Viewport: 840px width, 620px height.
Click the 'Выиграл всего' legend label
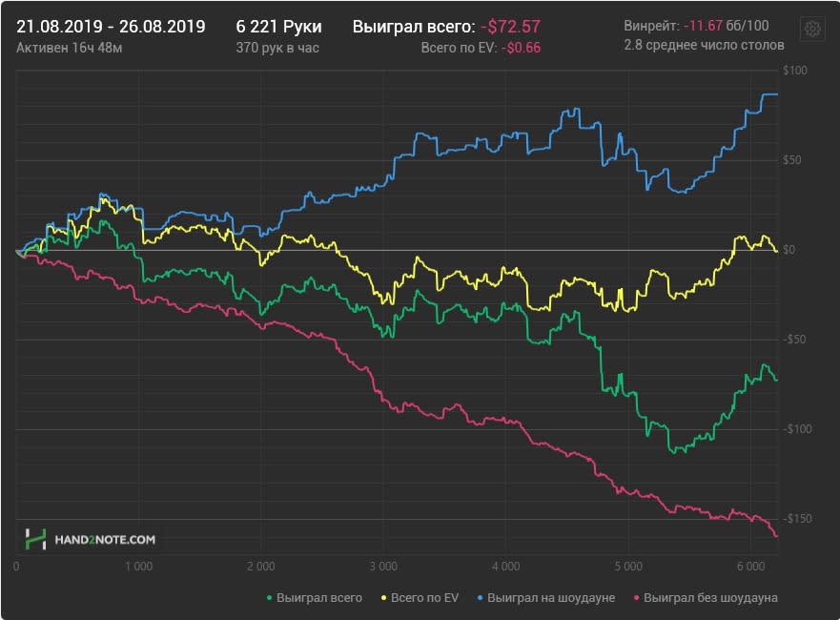319,597
